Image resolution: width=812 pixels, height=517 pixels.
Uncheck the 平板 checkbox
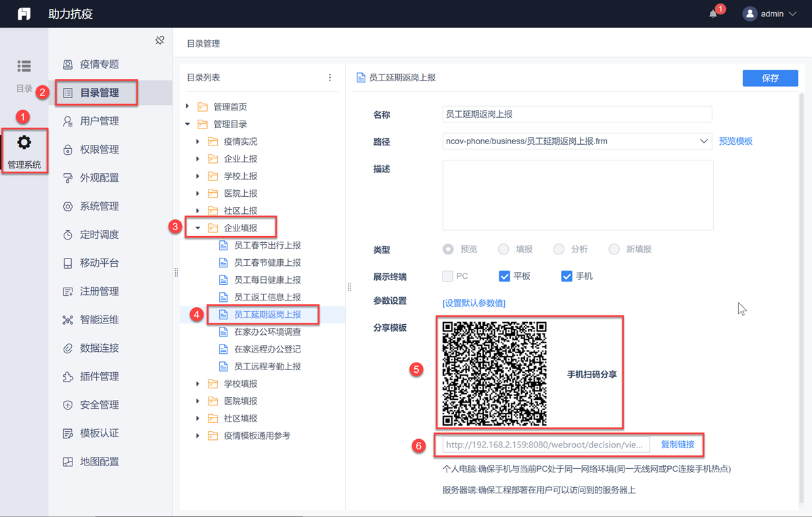(x=504, y=276)
